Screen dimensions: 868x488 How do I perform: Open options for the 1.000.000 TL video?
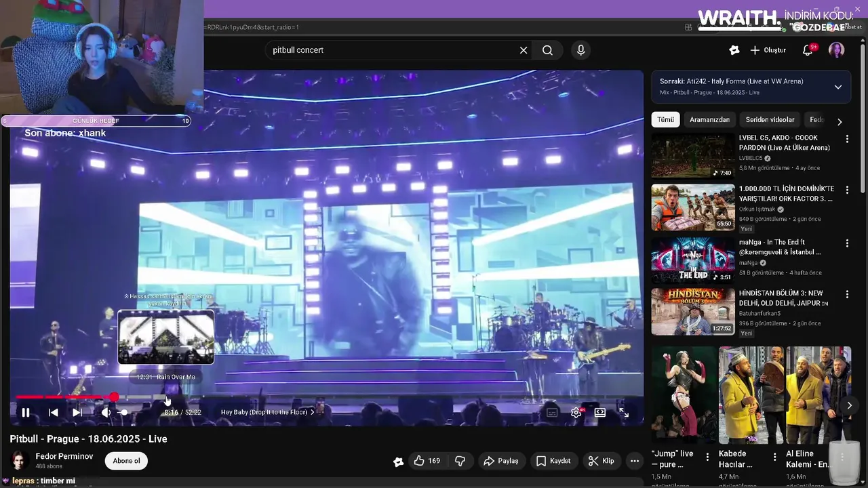pos(846,190)
